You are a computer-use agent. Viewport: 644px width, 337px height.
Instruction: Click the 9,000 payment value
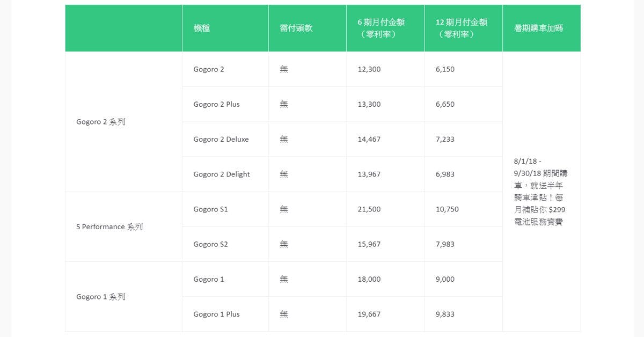(x=445, y=279)
